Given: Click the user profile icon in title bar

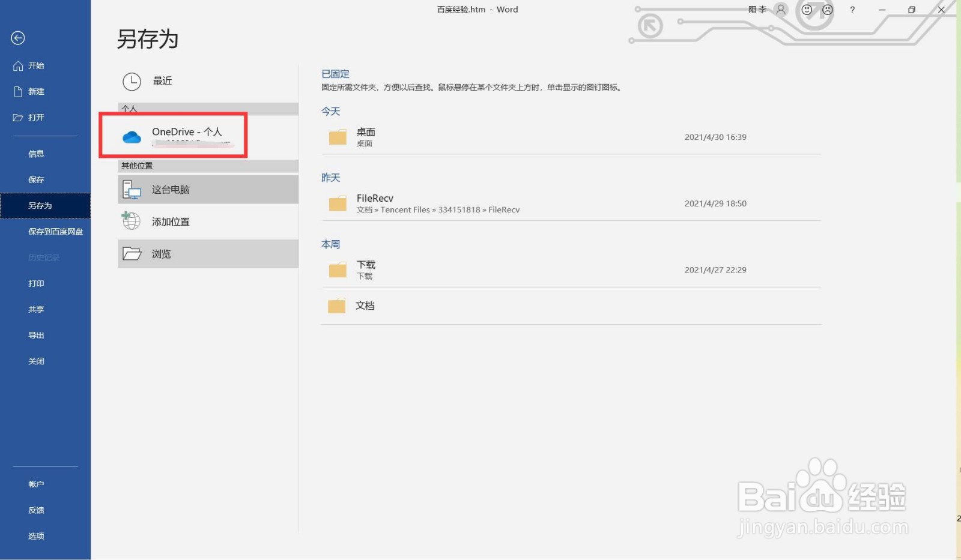Looking at the screenshot, I should (780, 10).
